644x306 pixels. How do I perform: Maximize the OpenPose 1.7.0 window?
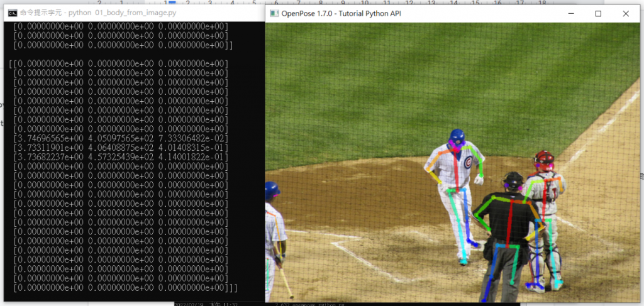coord(598,14)
